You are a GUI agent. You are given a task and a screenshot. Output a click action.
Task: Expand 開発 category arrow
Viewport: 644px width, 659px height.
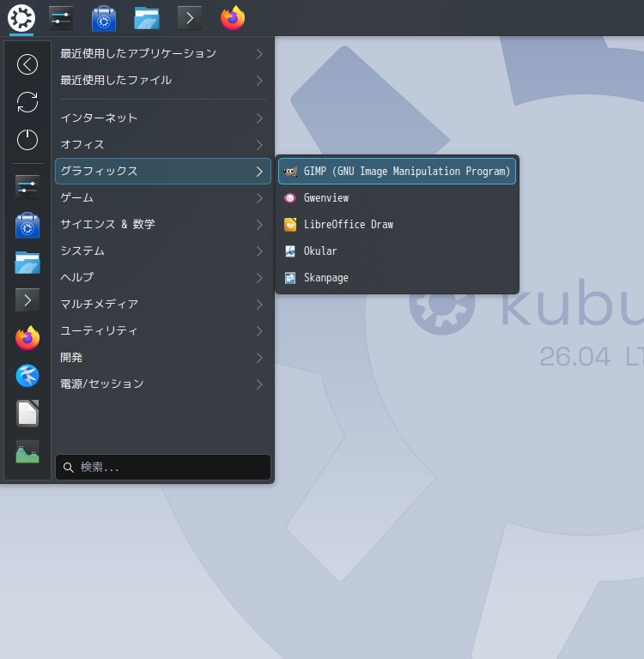pyautogui.click(x=259, y=358)
